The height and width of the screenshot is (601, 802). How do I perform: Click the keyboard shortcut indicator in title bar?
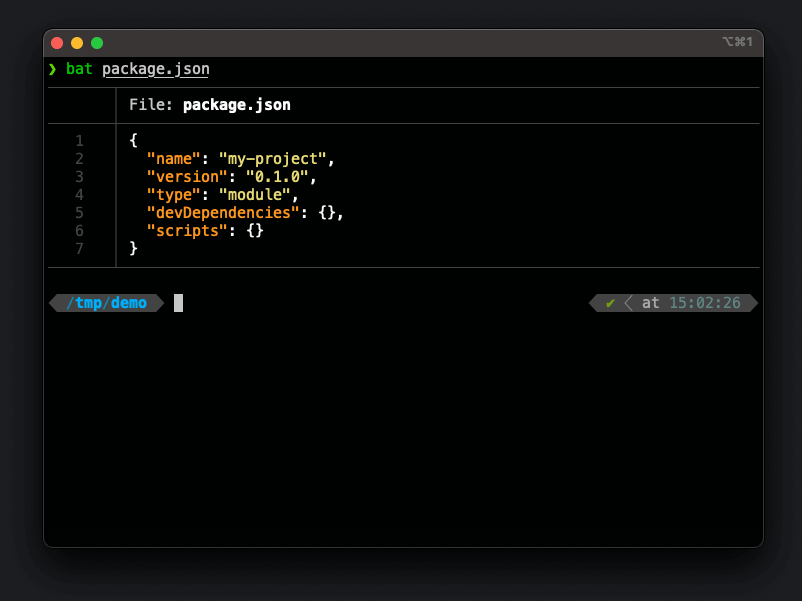point(736,42)
